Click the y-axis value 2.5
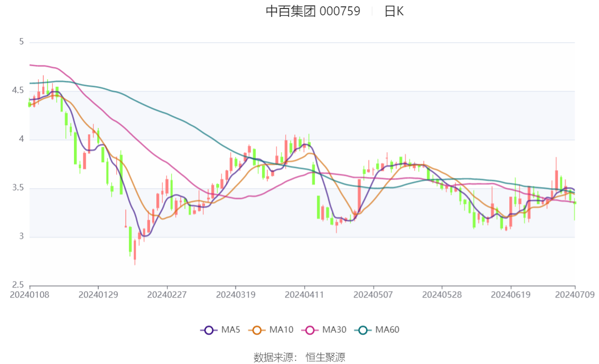 (18, 285)
